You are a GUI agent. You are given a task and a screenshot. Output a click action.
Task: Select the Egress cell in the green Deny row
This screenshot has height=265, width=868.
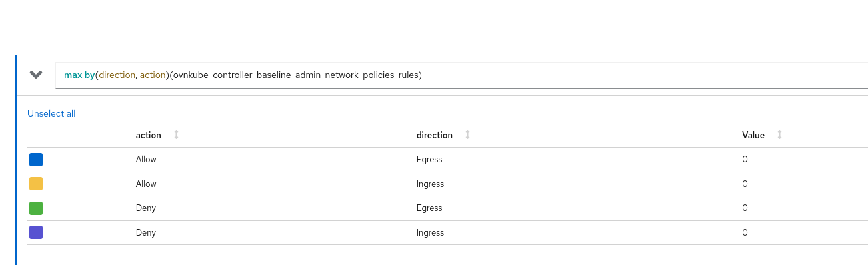(x=429, y=208)
